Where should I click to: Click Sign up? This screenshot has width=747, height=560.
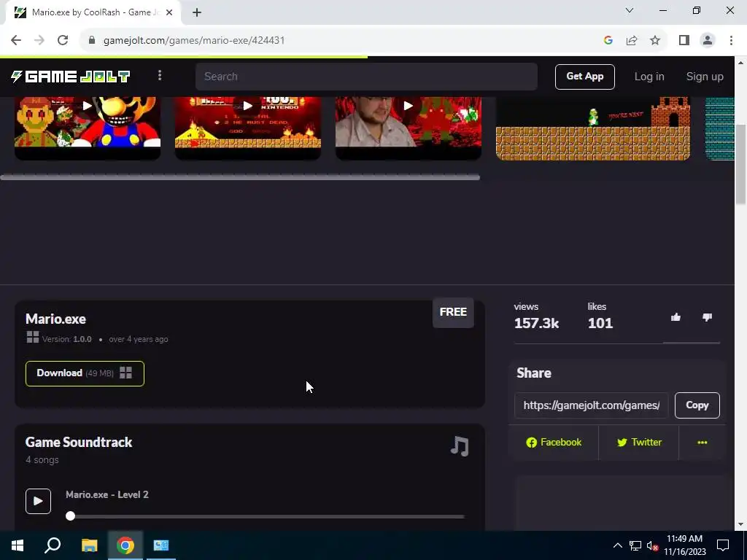[x=705, y=76]
